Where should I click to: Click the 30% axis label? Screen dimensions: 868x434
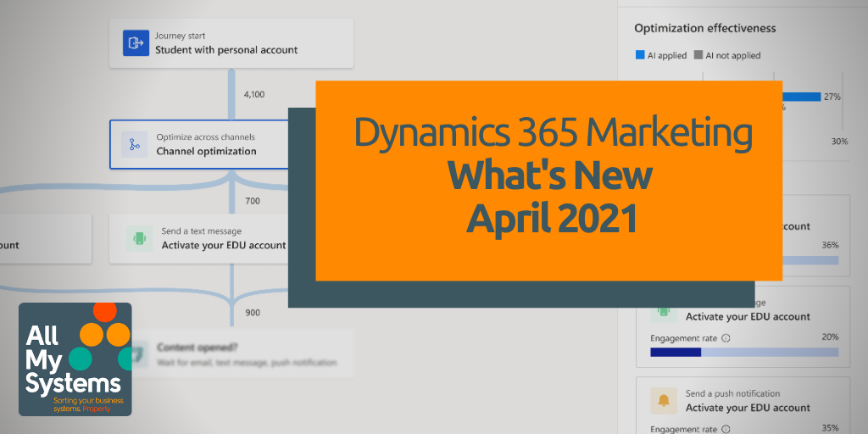pos(839,142)
